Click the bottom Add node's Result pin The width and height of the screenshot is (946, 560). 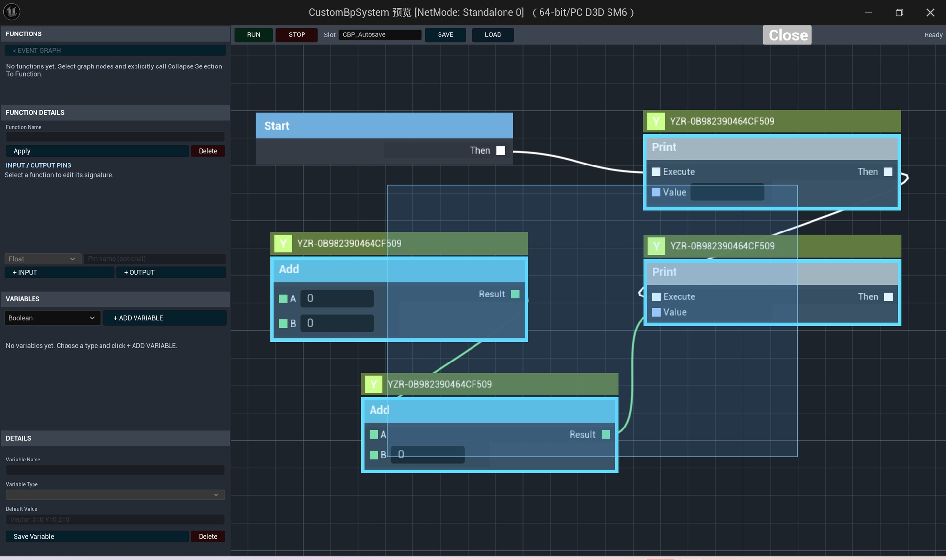click(606, 434)
